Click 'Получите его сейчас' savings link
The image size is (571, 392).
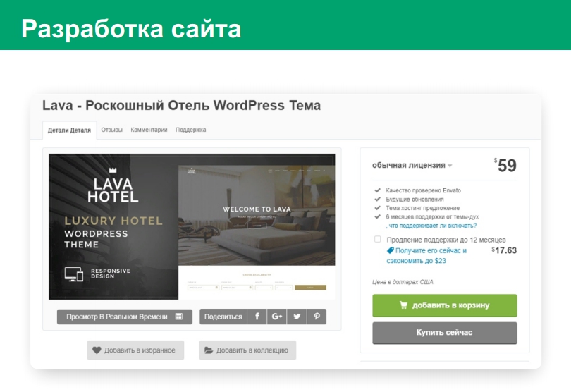pos(430,250)
